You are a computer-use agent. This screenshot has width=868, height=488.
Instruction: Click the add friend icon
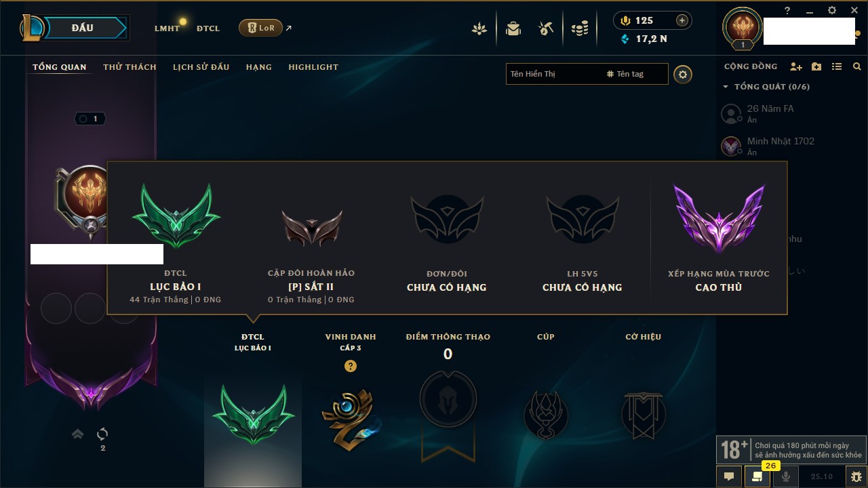[x=796, y=66]
